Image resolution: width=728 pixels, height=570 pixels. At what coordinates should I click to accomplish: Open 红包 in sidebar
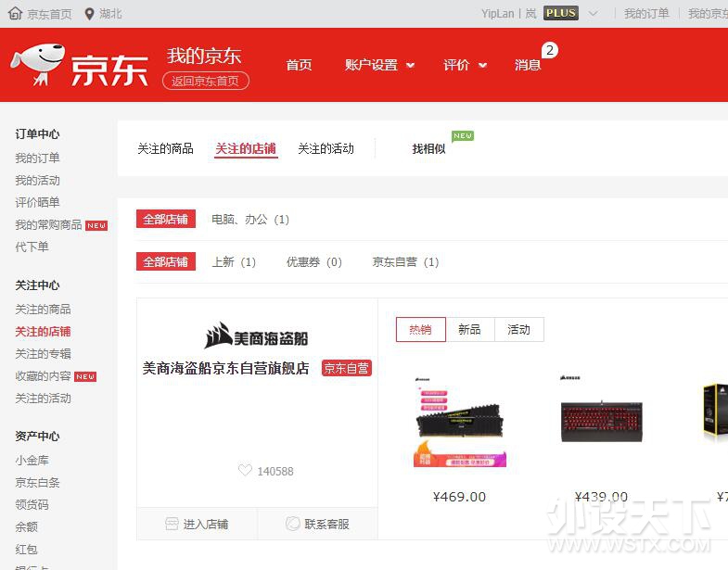coord(26,549)
